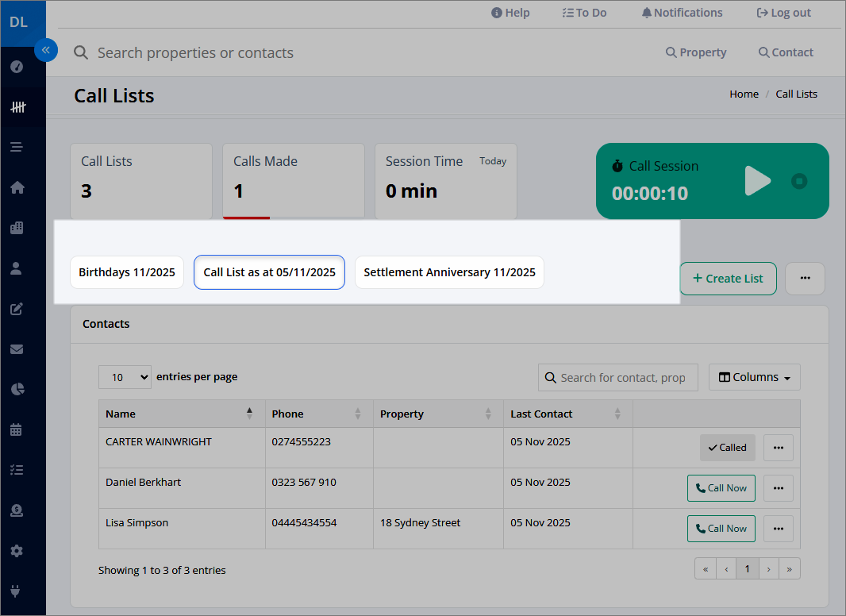
Task: Collapse the sidebar with the double-chevron button
Action: tap(46, 50)
